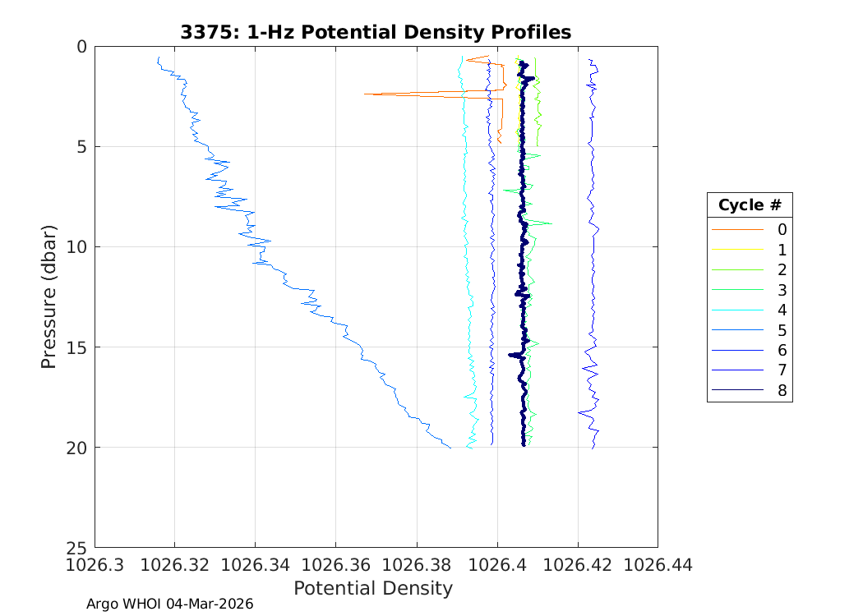Viewport: 863px width, 616px height.
Task: Select the x-axis tick label 1026.3
Action: click(95, 565)
